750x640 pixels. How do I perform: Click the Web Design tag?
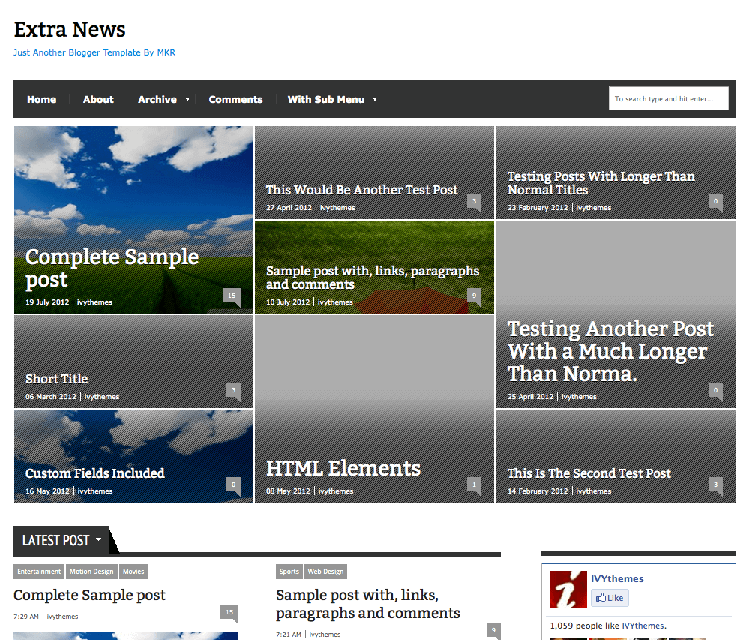325,572
